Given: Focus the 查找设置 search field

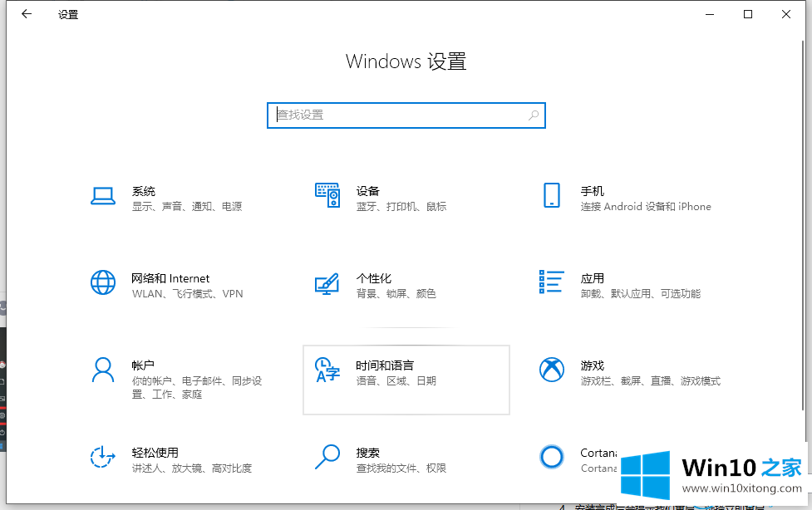Looking at the screenshot, I should coord(406,115).
